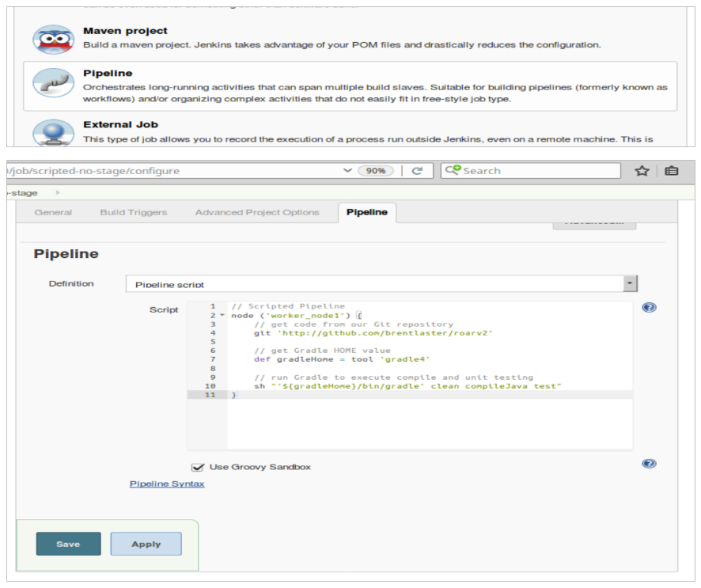
Task: Click the Apply button
Action: (x=146, y=544)
